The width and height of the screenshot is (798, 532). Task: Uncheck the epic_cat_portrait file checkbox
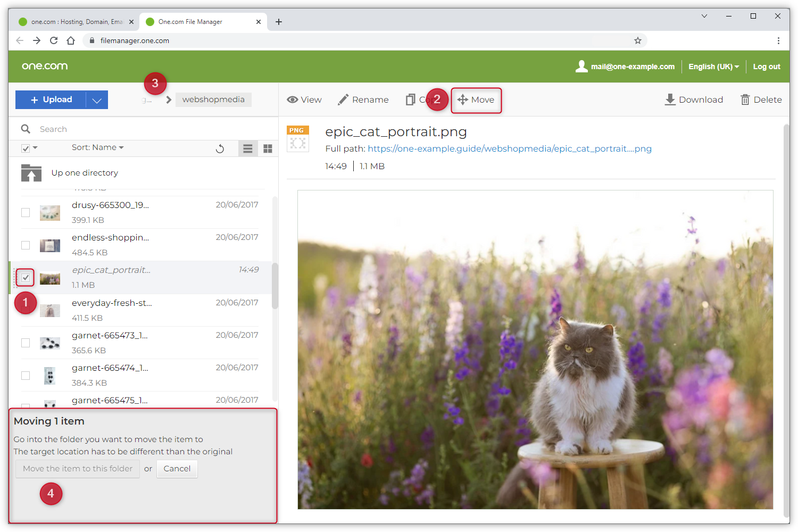pos(26,278)
